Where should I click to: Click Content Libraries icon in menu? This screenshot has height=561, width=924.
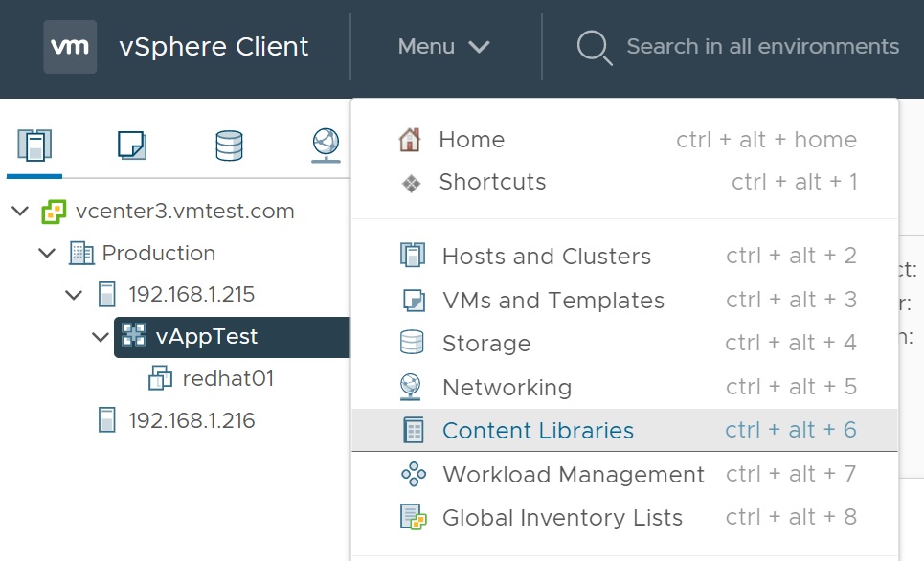(x=413, y=430)
